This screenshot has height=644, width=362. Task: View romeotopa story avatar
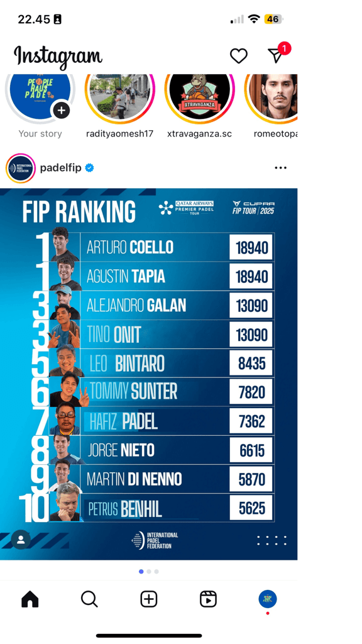pyautogui.click(x=271, y=97)
